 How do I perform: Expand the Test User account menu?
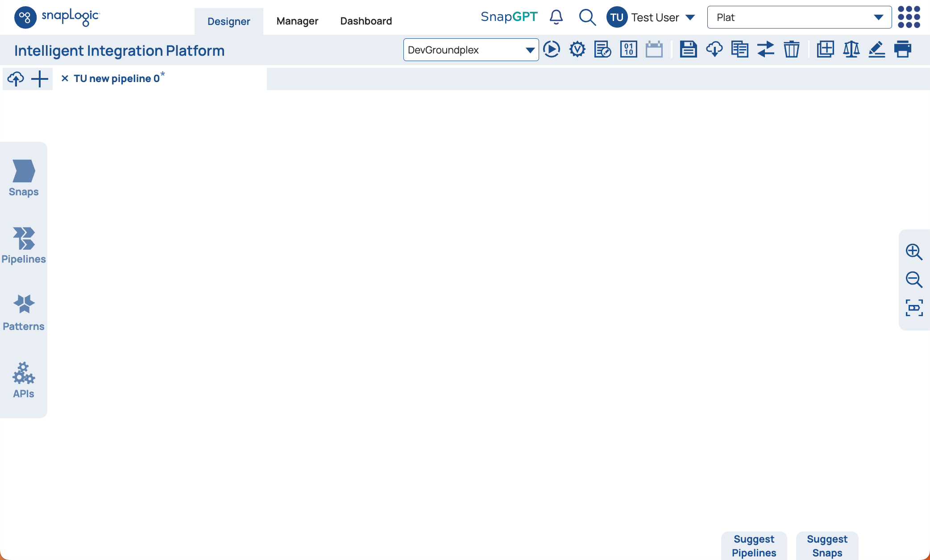[690, 17]
